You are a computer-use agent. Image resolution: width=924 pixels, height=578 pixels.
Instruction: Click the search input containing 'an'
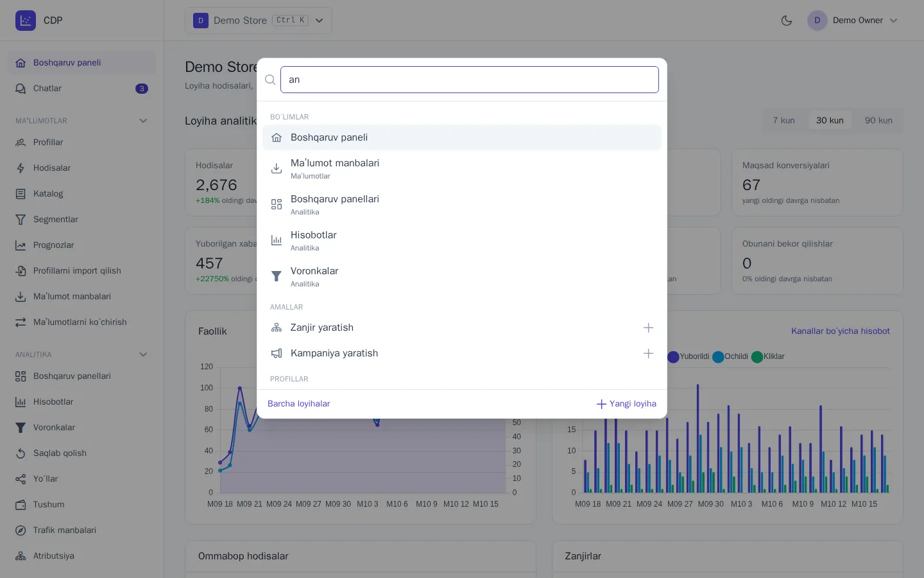(x=470, y=80)
